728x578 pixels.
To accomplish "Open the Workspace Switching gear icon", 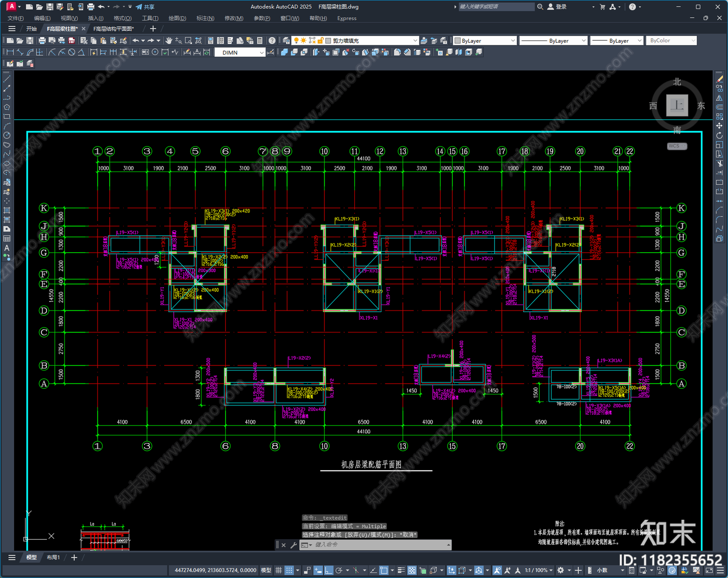I will 561,570.
